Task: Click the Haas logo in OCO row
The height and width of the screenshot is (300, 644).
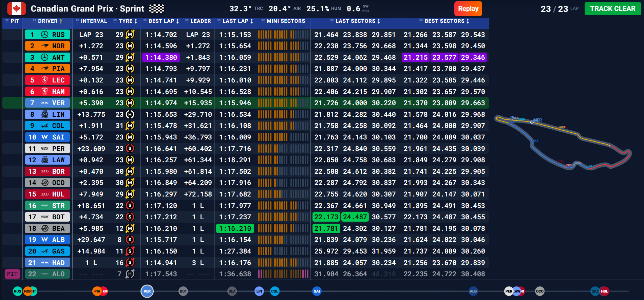Action: tap(44, 183)
